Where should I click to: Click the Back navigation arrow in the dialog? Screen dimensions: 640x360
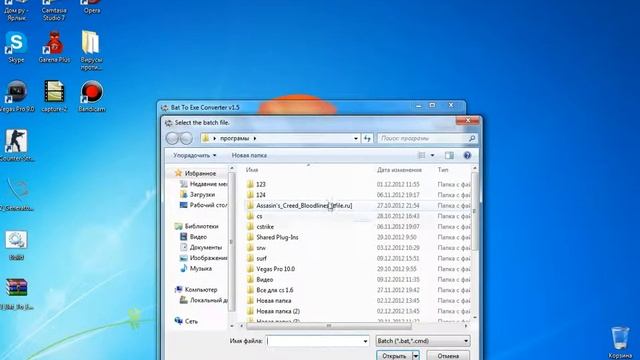pyautogui.click(x=172, y=138)
